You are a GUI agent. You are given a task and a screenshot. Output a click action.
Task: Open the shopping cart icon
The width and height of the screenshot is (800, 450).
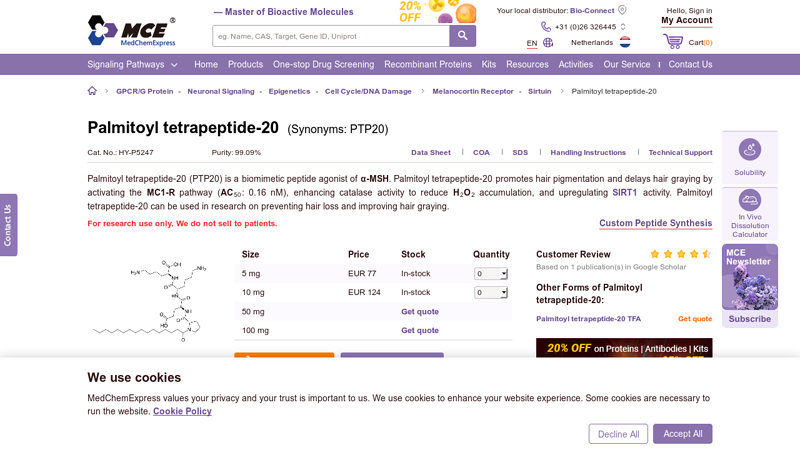click(x=673, y=41)
